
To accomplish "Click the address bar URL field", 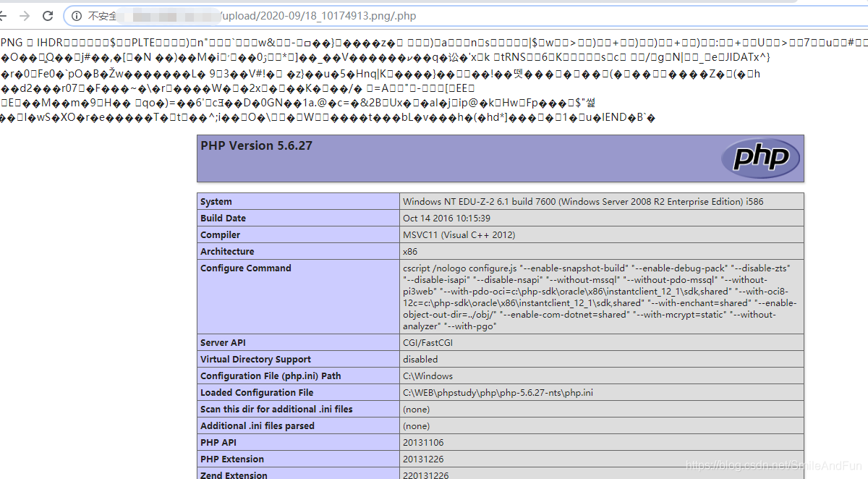I will pos(463,16).
